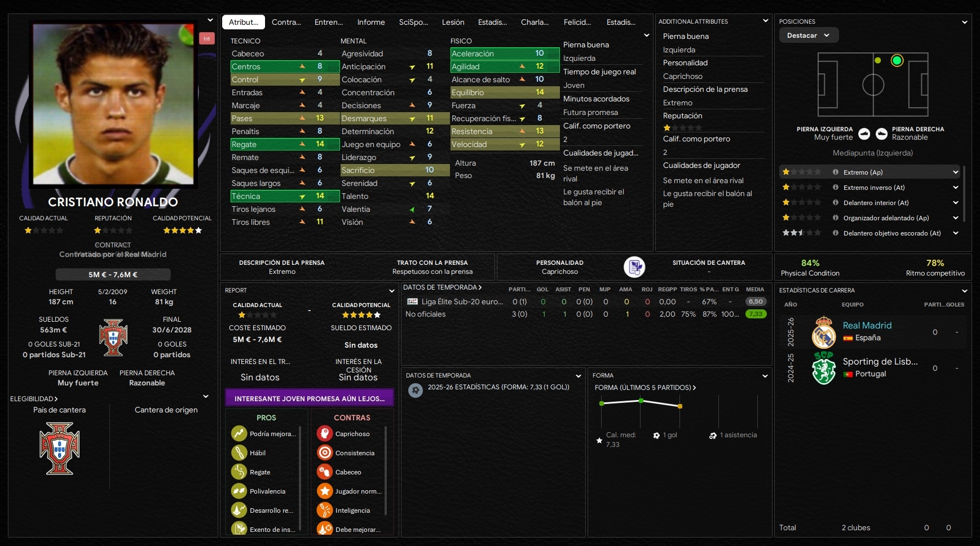Viewport: 980px width, 546px height.
Task: Click the Cabeceo icon in CONTRAS
Action: click(x=325, y=472)
